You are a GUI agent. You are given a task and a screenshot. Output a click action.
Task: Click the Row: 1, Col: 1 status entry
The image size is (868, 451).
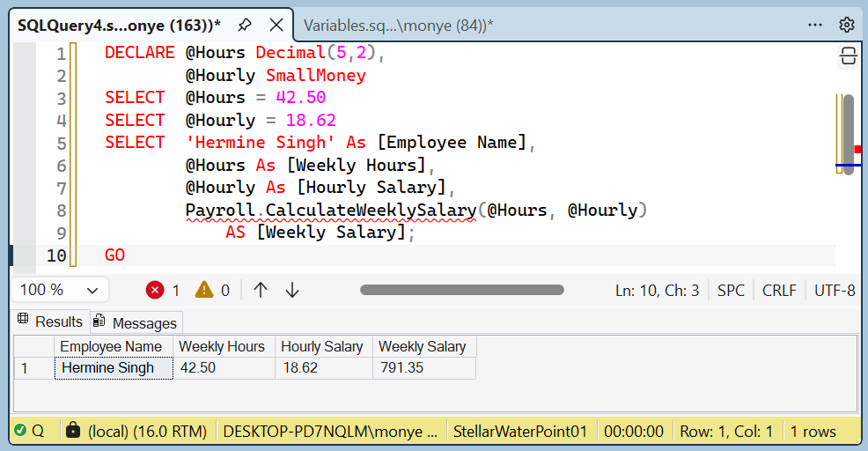point(725,432)
